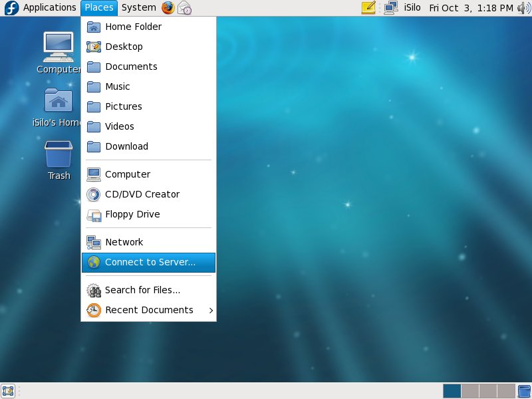Open CD/DVD Creator from Places
The height and width of the screenshot is (399, 532).
pos(142,194)
